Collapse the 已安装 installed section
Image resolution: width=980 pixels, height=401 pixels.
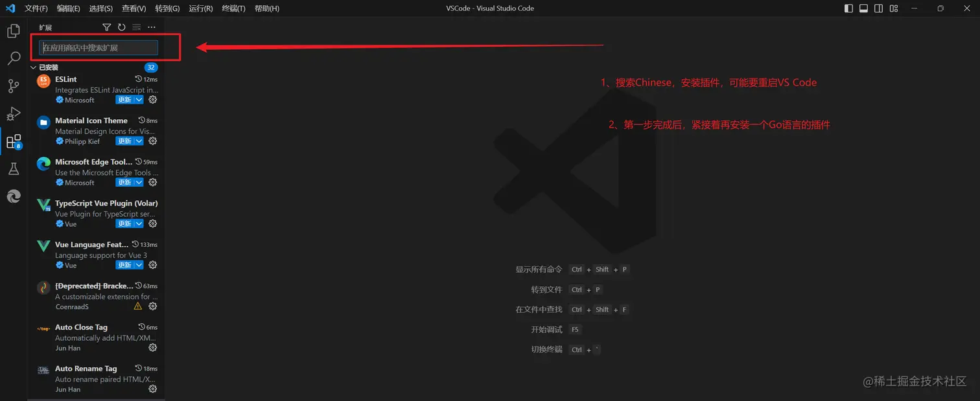[x=34, y=67]
